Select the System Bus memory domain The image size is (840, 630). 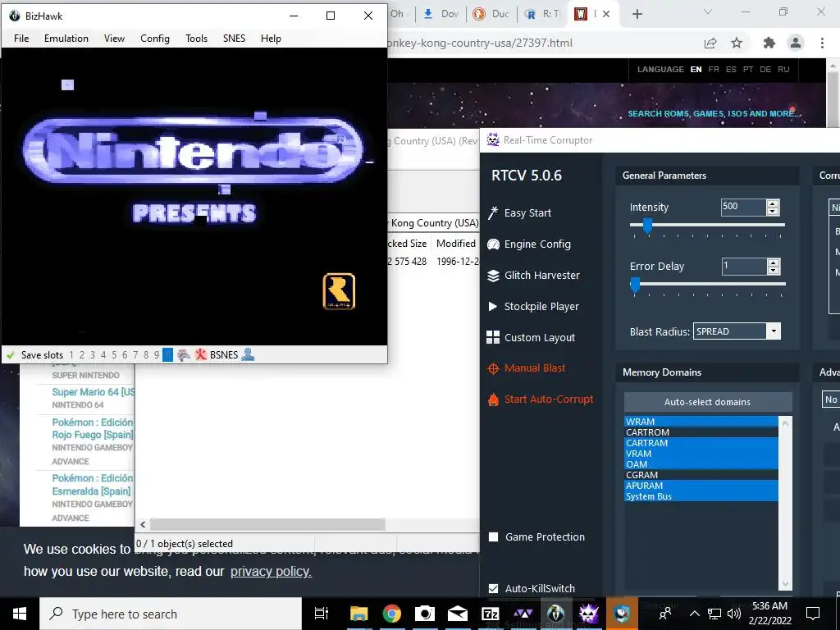coord(701,496)
